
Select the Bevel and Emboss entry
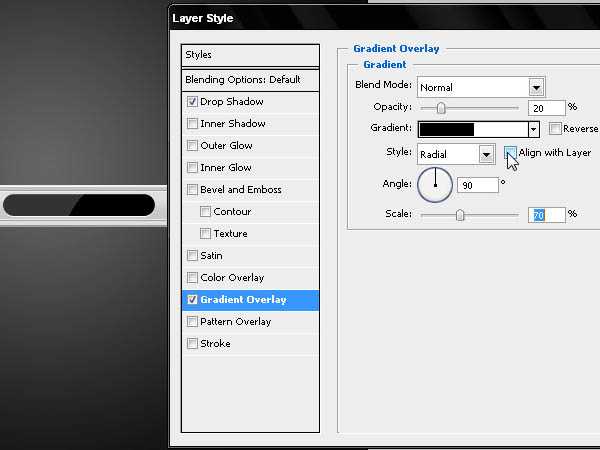pyautogui.click(x=240, y=190)
